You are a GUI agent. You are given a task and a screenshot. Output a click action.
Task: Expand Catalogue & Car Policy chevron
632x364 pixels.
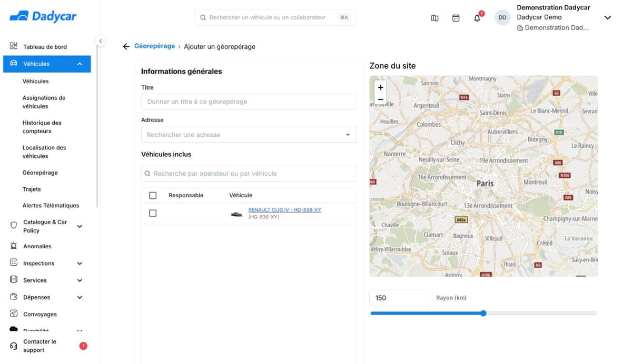(x=80, y=226)
